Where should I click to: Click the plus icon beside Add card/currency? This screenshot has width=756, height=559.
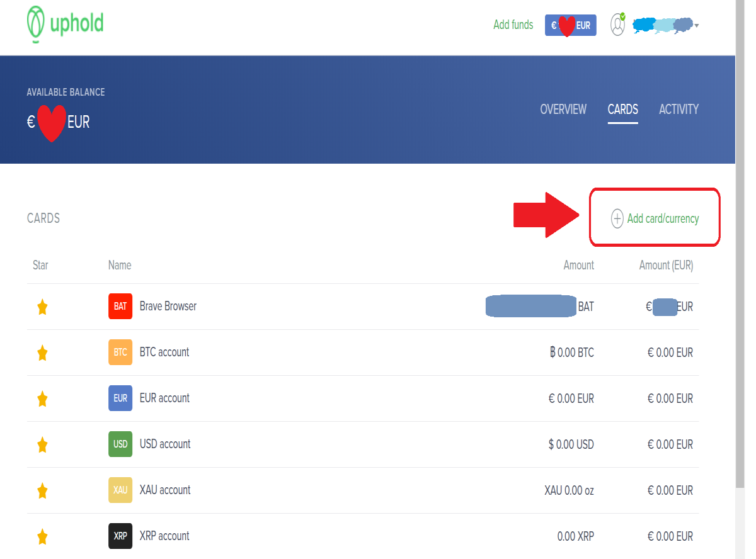point(617,218)
